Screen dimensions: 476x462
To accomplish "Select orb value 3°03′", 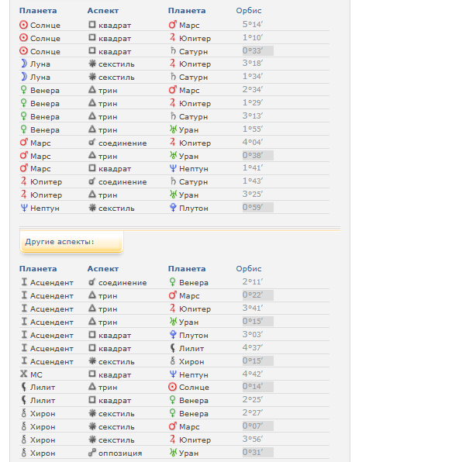I will click(x=253, y=335).
